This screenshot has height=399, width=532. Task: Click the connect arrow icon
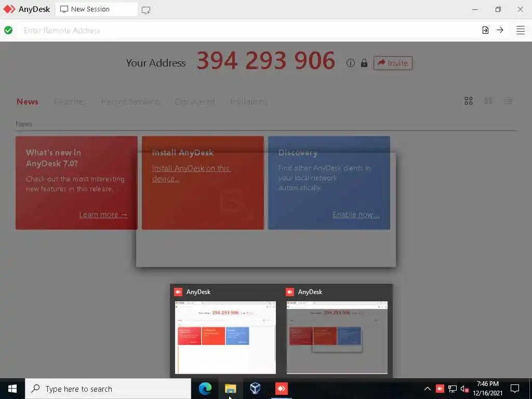500,30
